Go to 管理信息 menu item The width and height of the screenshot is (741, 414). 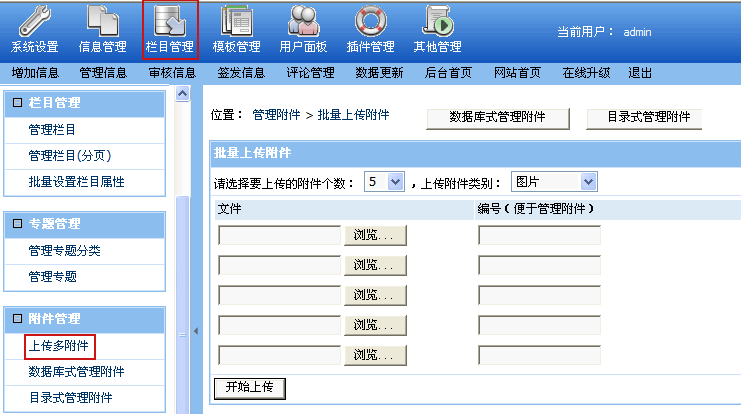[x=103, y=73]
